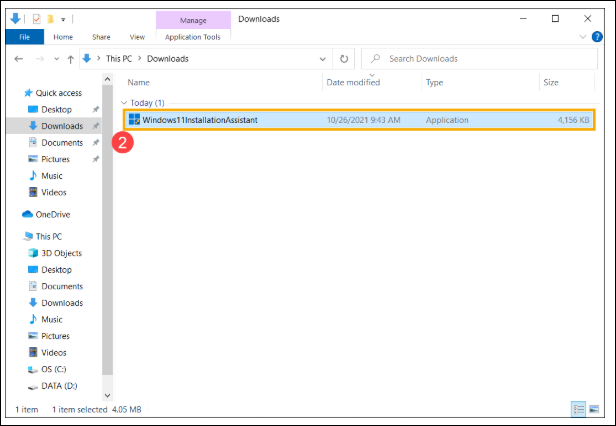The width and height of the screenshot is (616, 426).
Task: Open the Customize Quick Access Toolbar dropdown
Action: coord(63,19)
